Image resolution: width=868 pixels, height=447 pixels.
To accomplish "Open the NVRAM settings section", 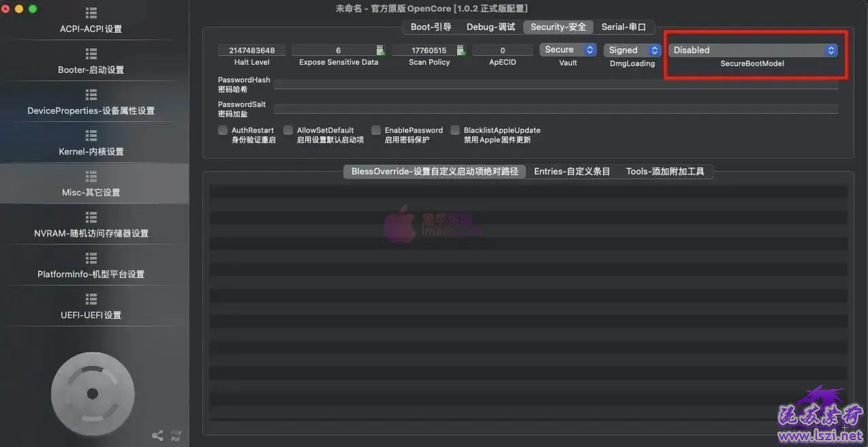I will coord(91,226).
